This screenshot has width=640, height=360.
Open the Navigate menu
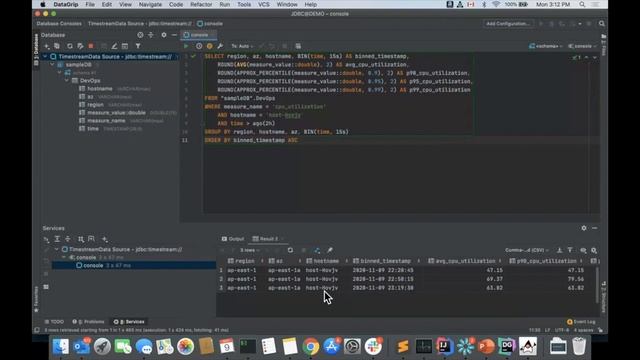tap(150, 4)
